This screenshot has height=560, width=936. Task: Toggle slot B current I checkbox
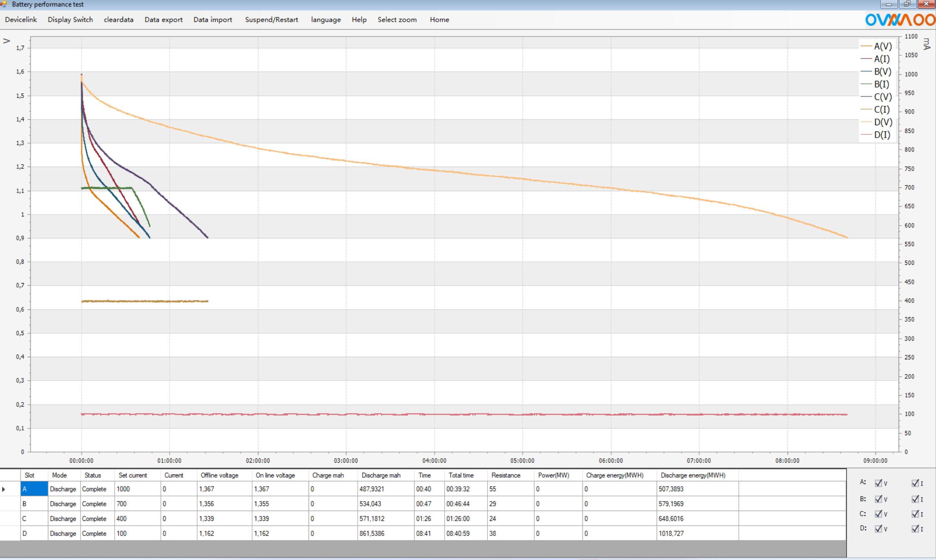(915, 499)
